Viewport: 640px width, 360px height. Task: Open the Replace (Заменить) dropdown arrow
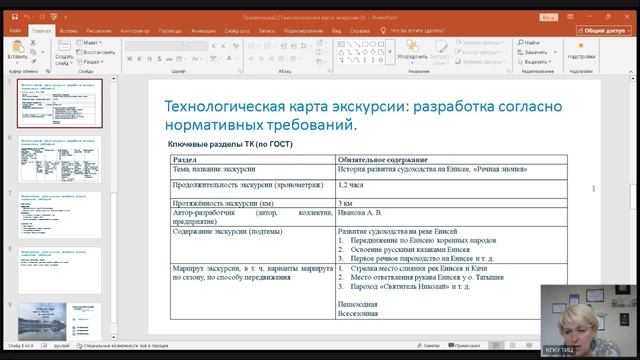click(555, 52)
